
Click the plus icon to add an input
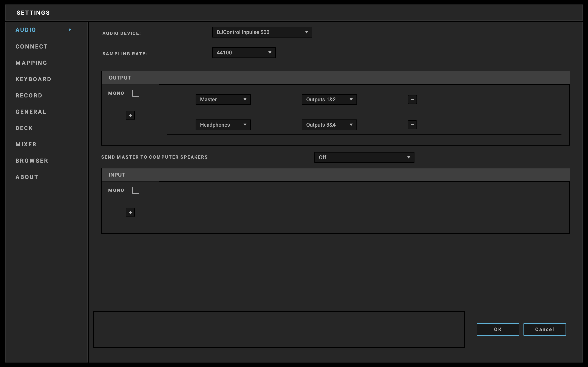pos(130,212)
